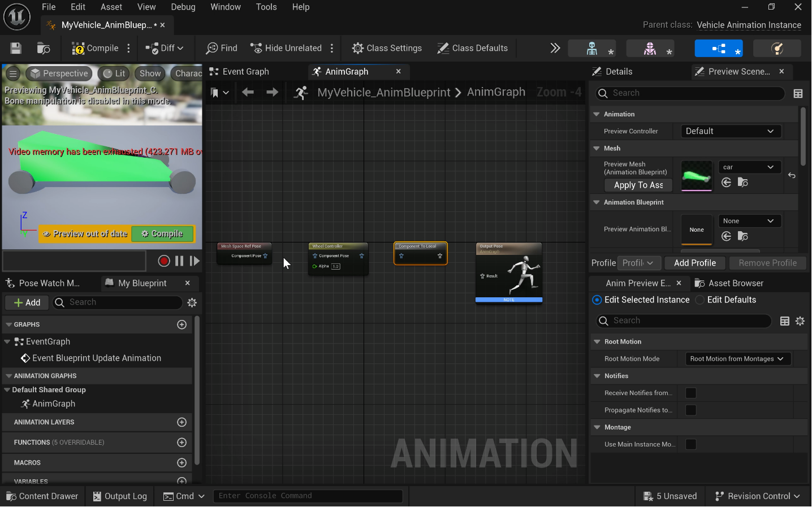Select Edit Defaults radio
The width and height of the screenshot is (812, 507).
tap(700, 300)
